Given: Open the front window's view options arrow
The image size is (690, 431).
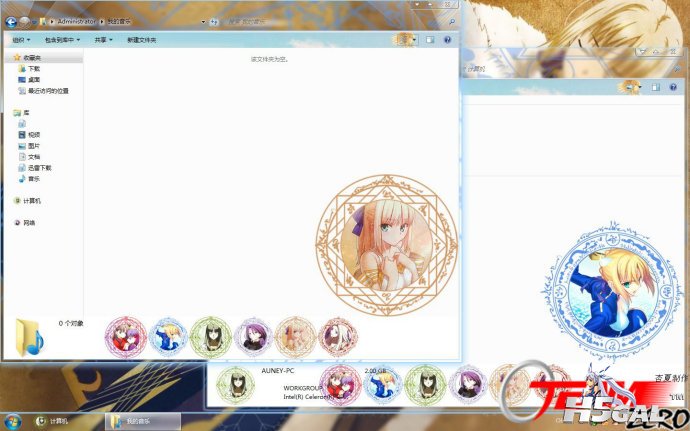Looking at the screenshot, I should (x=415, y=40).
